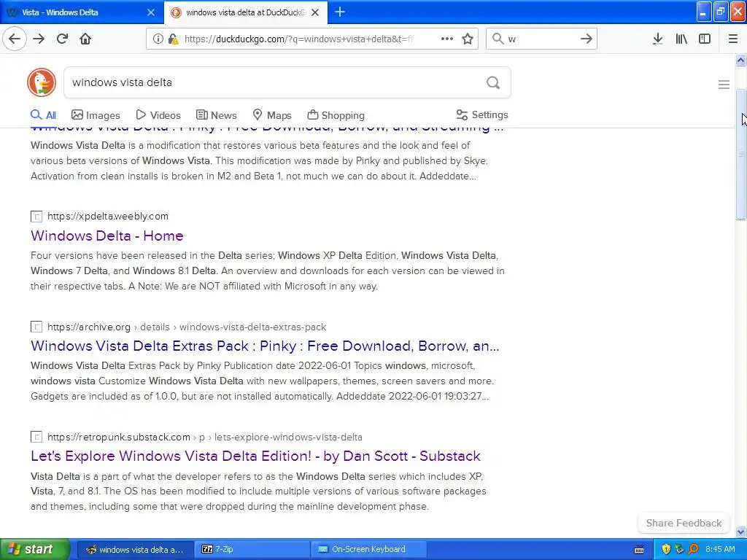Switch to On-Screen Keyboard taskbar window
The height and width of the screenshot is (560, 747).
(x=368, y=549)
